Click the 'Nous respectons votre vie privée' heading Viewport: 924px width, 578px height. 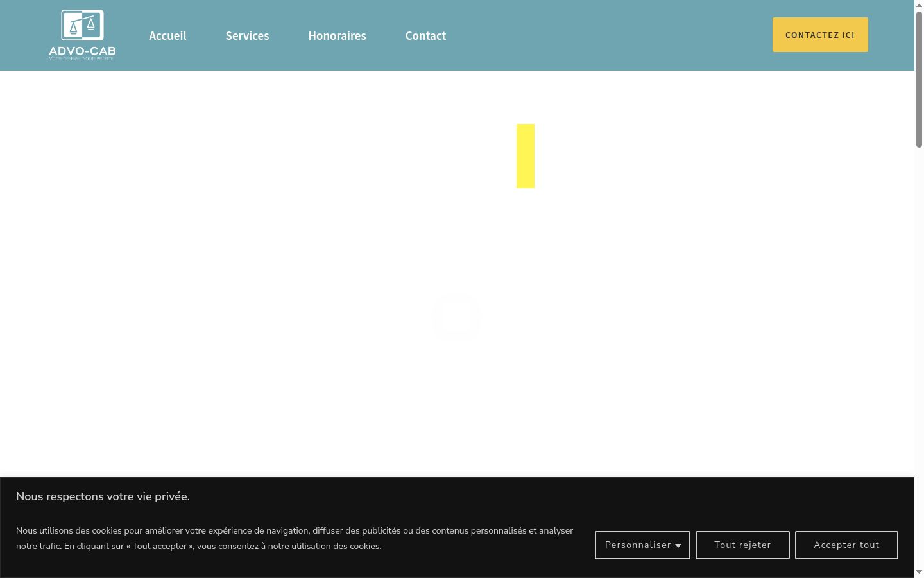click(x=103, y=496)
